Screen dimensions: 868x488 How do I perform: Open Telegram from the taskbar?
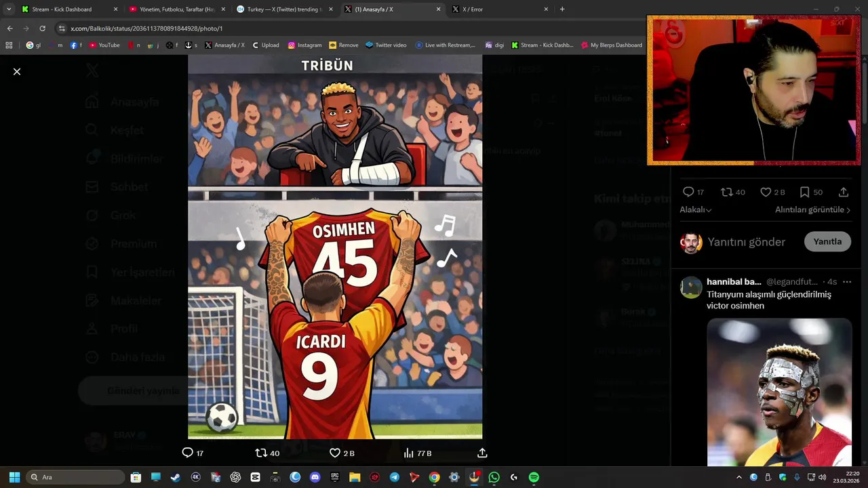pyautogui.click(x=395, y=477)
